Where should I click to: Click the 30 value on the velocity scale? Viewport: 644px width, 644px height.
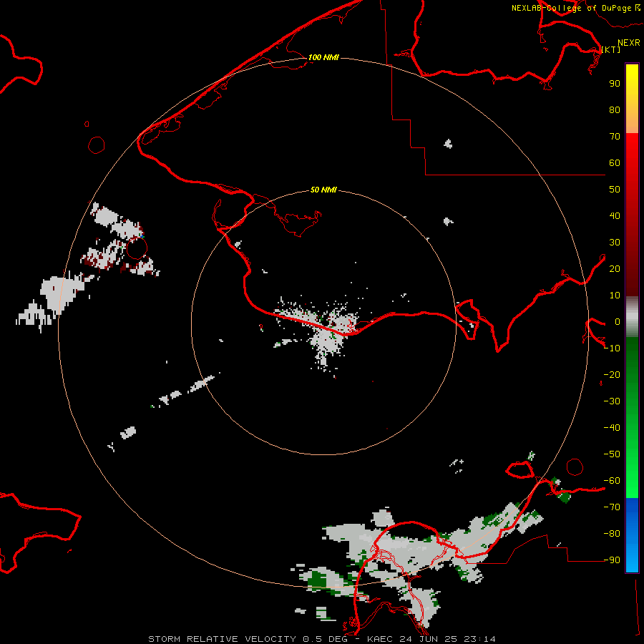[615, 243]
